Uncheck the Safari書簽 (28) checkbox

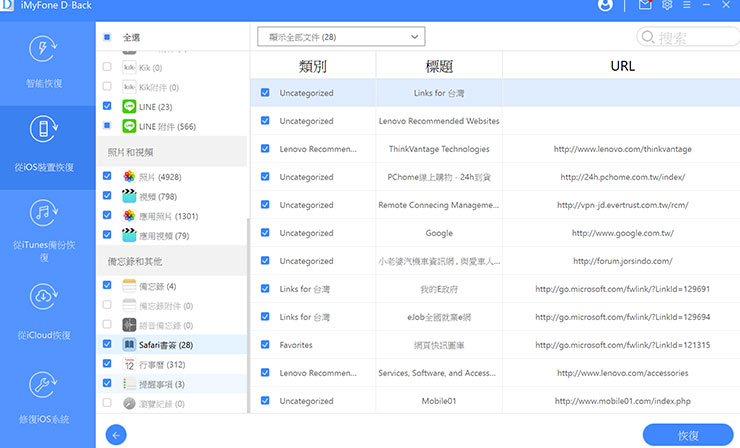[107, 344]
